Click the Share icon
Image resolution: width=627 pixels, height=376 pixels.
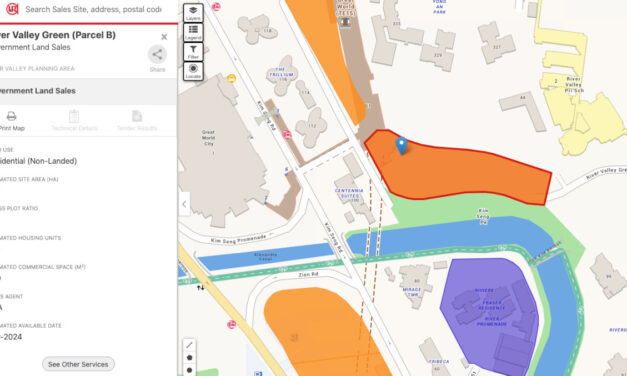click(x=157, y=54)
